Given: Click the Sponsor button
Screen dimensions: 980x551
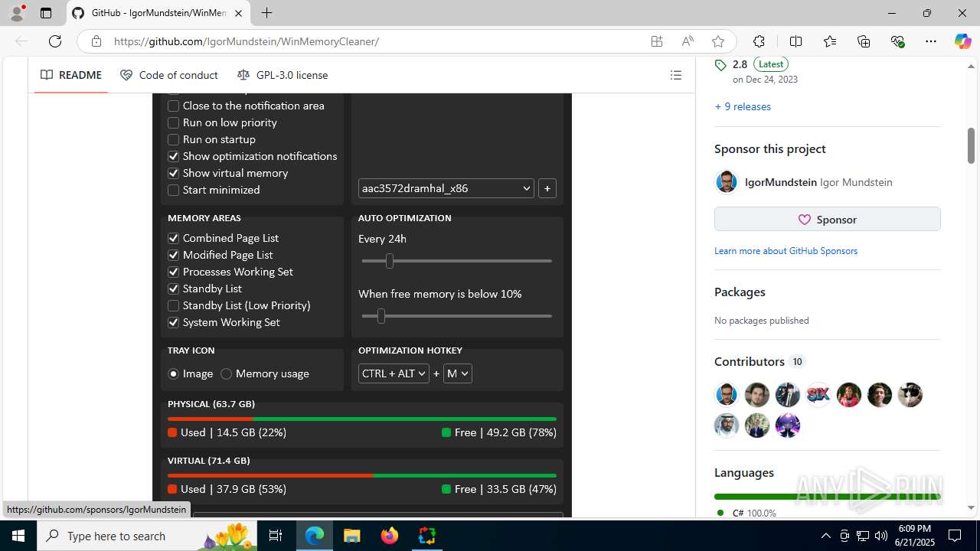Looking at the screenshot, I should [x=828, y=219].
